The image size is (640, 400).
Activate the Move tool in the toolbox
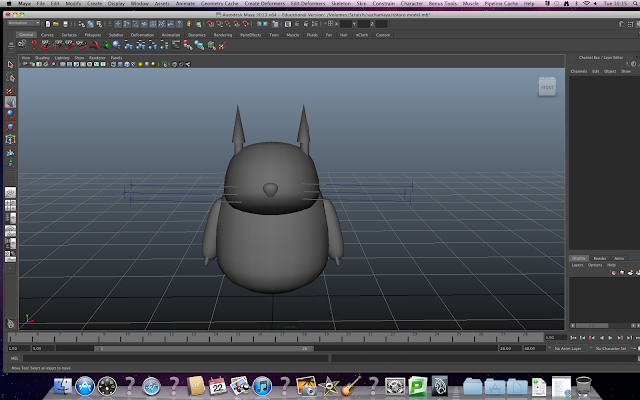(x=10, y=102)
